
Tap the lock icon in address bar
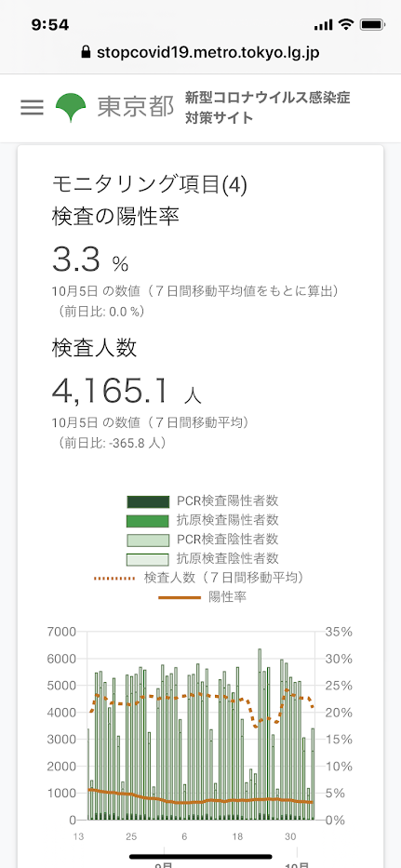tap(86, 53)
